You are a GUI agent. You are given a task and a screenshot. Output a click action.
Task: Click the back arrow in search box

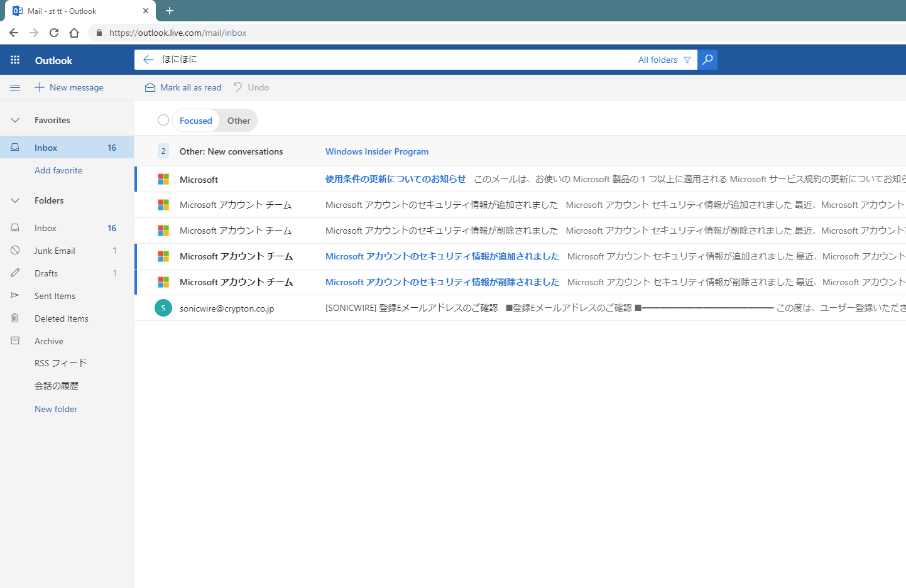148,60
